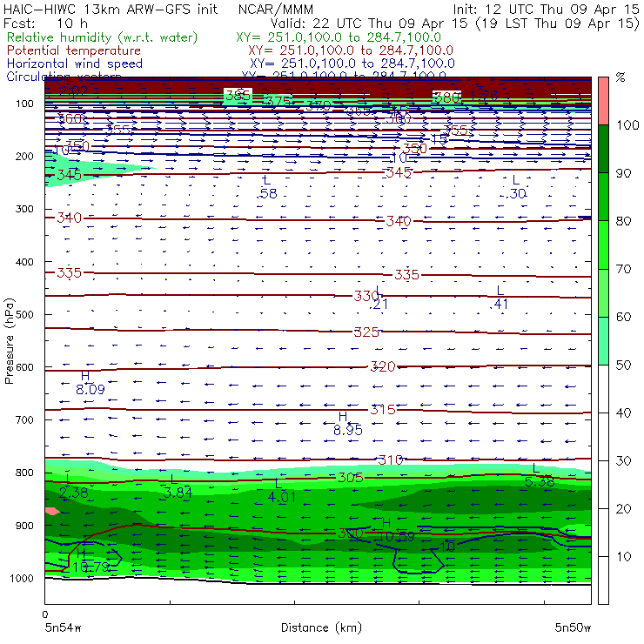Screen dimensions: 644x644
Task: Click the title 'HAIC-HIWC 13km ARW-GFS init'
Action: (x=111, y=10)
